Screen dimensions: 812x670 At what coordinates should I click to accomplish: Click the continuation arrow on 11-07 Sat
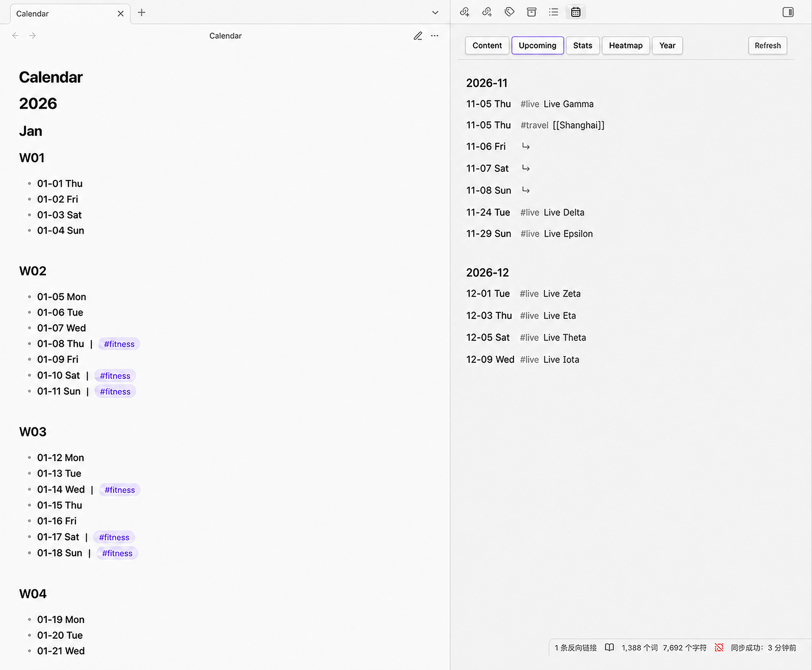(x=526, y=168)
